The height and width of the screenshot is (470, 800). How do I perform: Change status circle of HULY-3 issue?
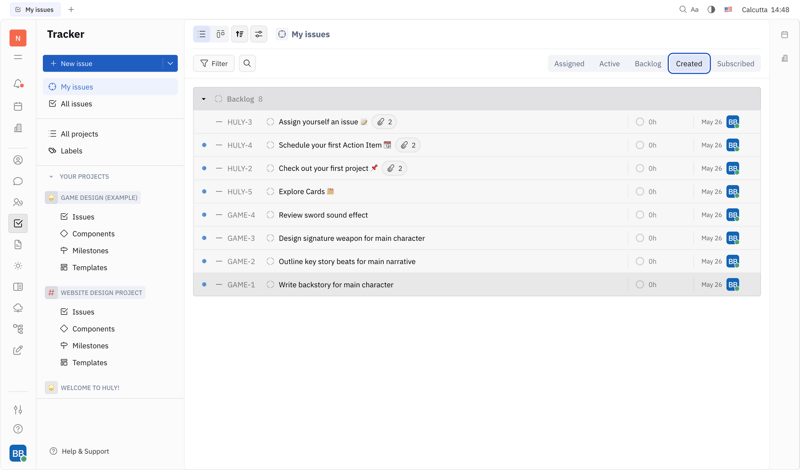[270, 122]
